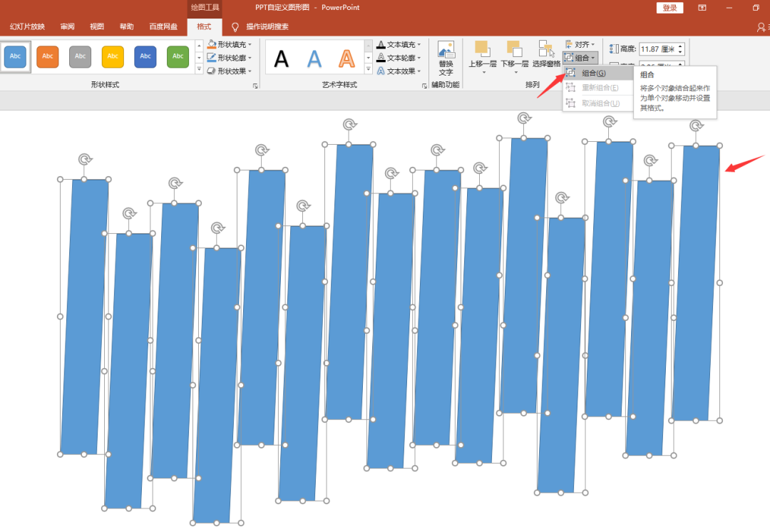Apply the orange outlined A WordArt style
Image resolution: width=770 pixels, height=532 pixels.
pyautogui.click(x=346, y=58)
